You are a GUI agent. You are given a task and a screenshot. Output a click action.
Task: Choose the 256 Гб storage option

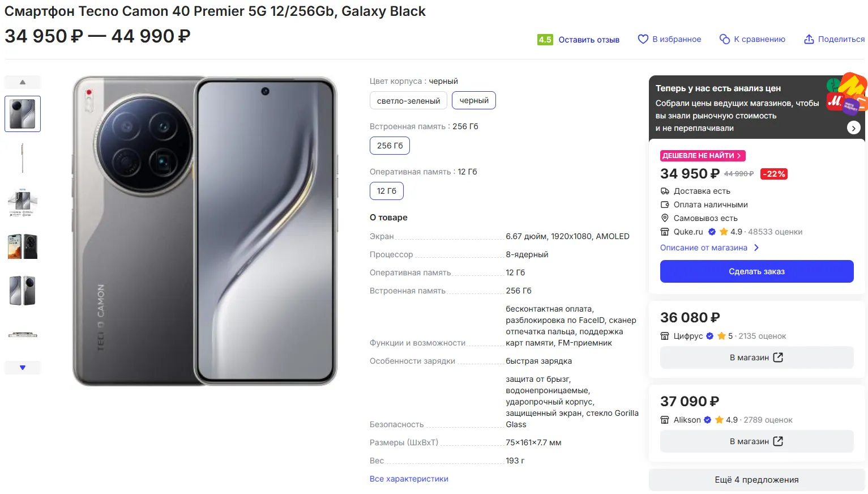point(390,146)
